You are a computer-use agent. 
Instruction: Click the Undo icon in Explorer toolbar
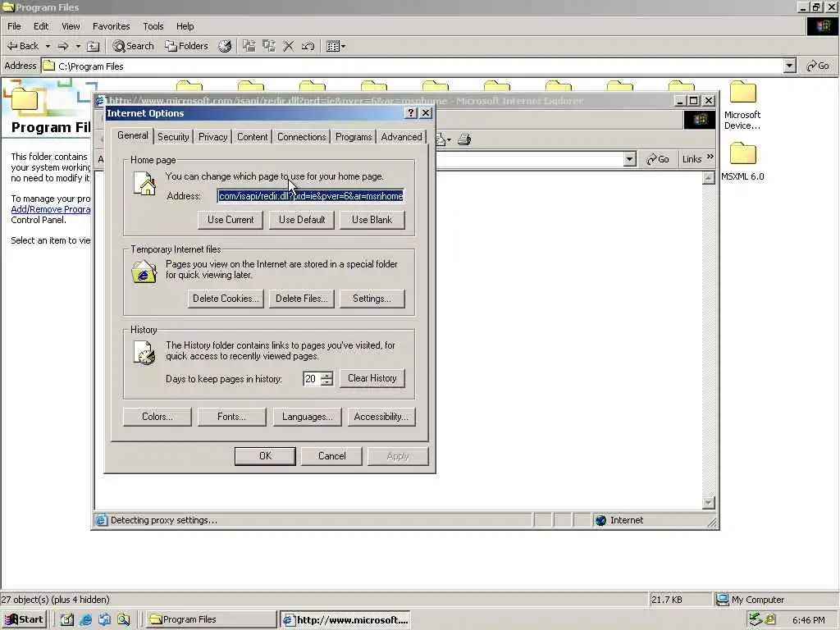coord(308,46)
